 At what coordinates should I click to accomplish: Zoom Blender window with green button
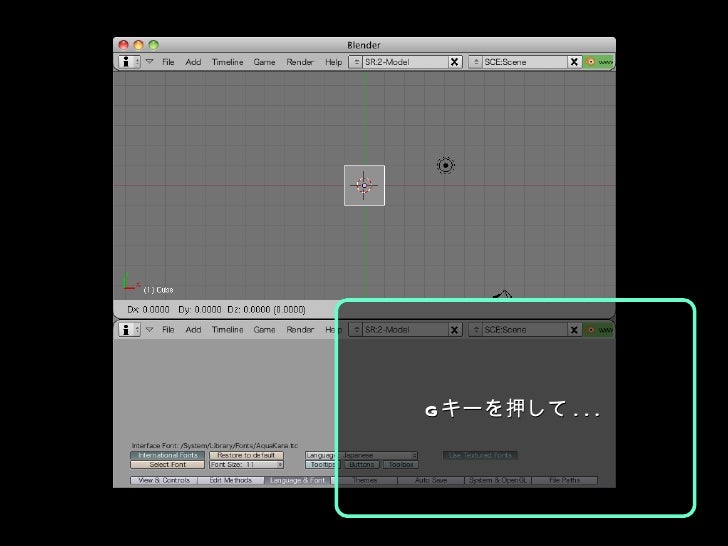(x=154, y=45)
